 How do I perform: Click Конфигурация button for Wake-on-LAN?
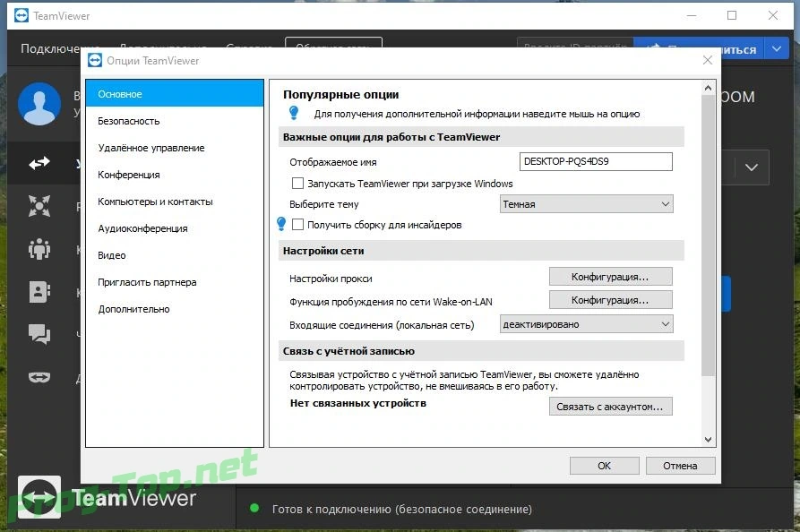coord(610,300)
